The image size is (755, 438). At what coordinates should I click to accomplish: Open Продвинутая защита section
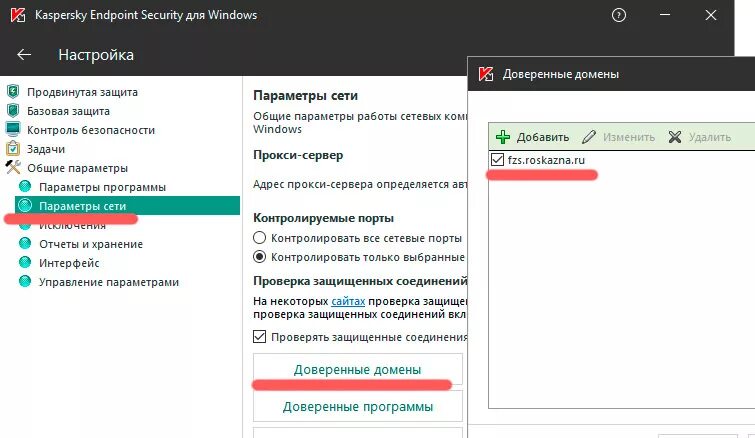pyautogui.click(x=82, y=92)
